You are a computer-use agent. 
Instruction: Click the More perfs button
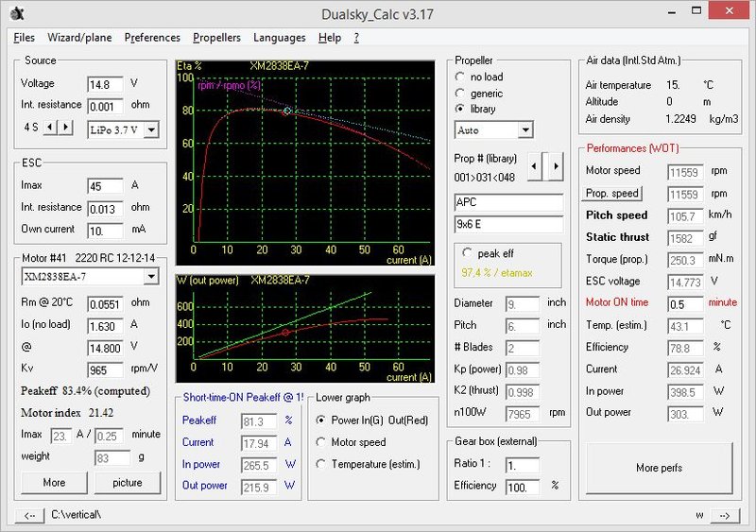(660, 468)
